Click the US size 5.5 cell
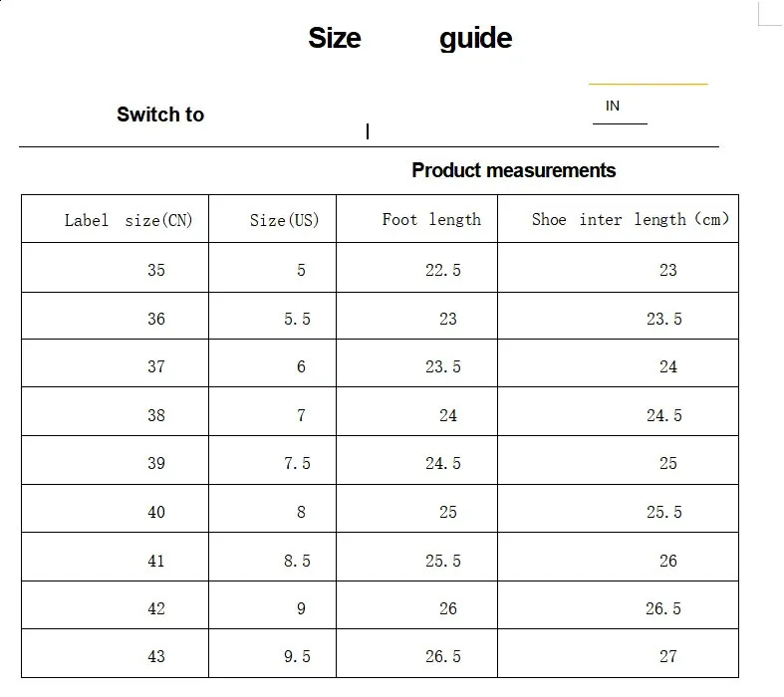This screenshot has width=784, height=697. pyautogui.click(x=273, y=317)
